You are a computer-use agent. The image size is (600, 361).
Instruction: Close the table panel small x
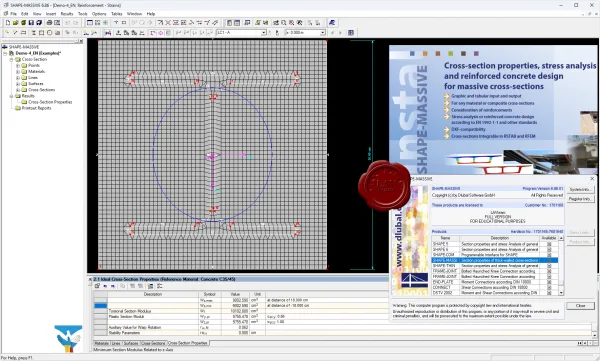(x=90, y=279)
